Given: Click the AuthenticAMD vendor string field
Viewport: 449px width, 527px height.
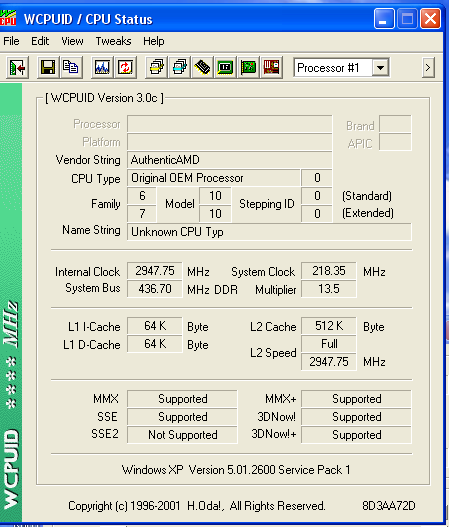Looking at the screenshot, I should click(x=230, y=160).
